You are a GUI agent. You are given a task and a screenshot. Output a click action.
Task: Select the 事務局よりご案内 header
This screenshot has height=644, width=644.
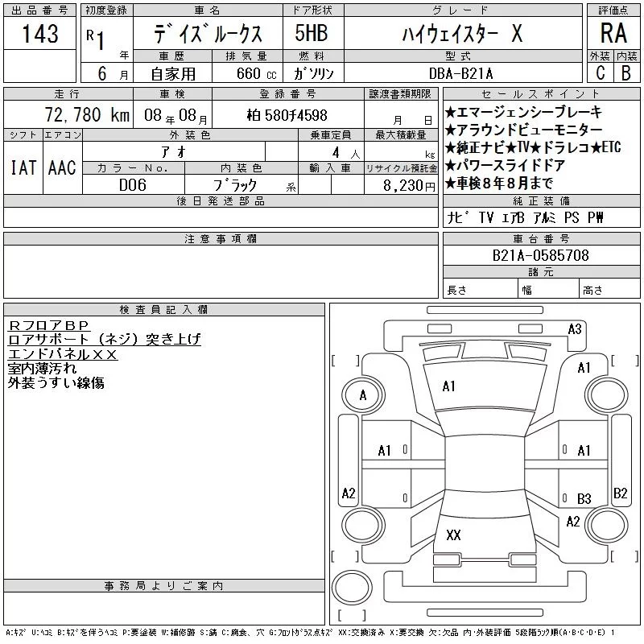coord(164,586)
